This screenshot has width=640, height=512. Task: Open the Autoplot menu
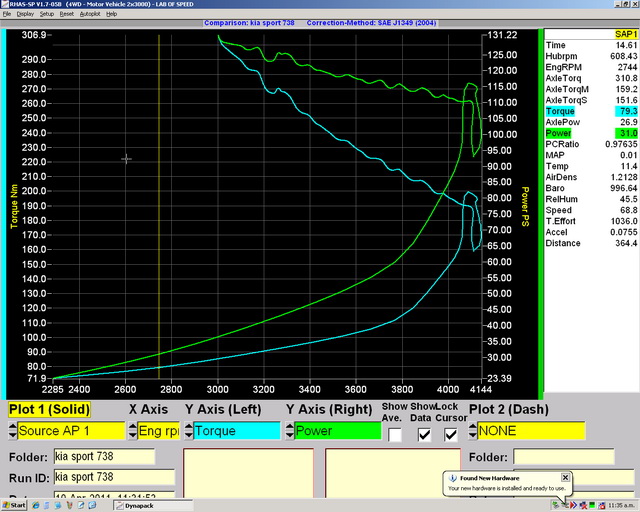coord(89,15)
